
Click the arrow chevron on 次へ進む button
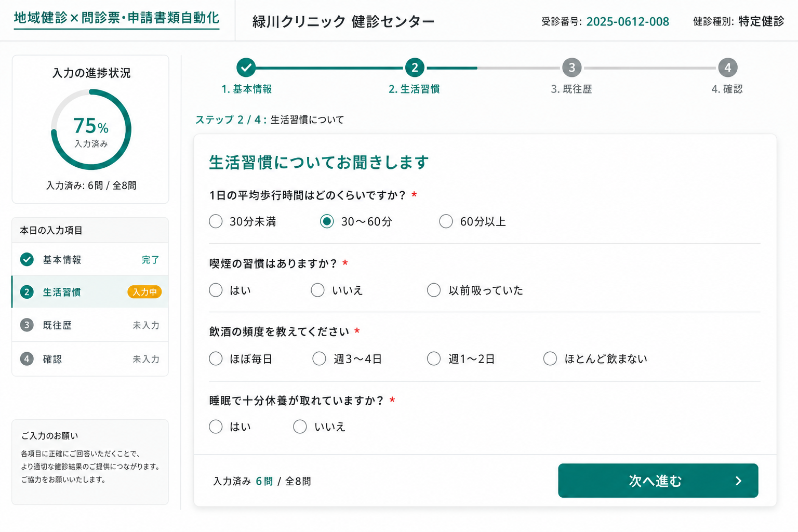click(738, 481)
